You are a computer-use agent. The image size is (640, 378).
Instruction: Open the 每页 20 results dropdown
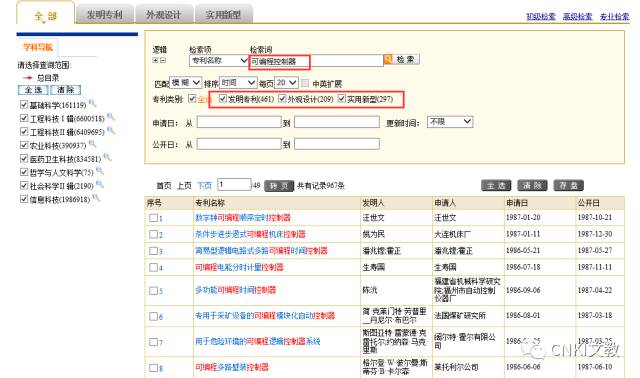287,83
